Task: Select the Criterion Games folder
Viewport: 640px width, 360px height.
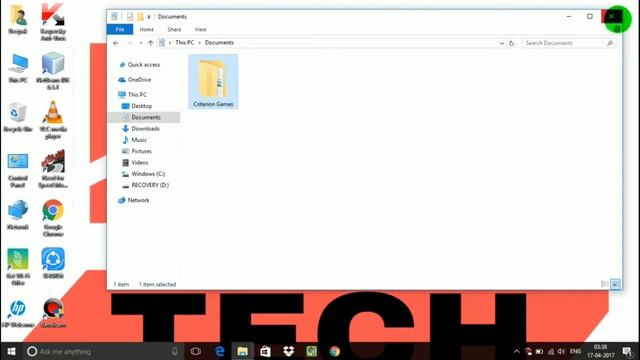Action: (x=213, y=82)
